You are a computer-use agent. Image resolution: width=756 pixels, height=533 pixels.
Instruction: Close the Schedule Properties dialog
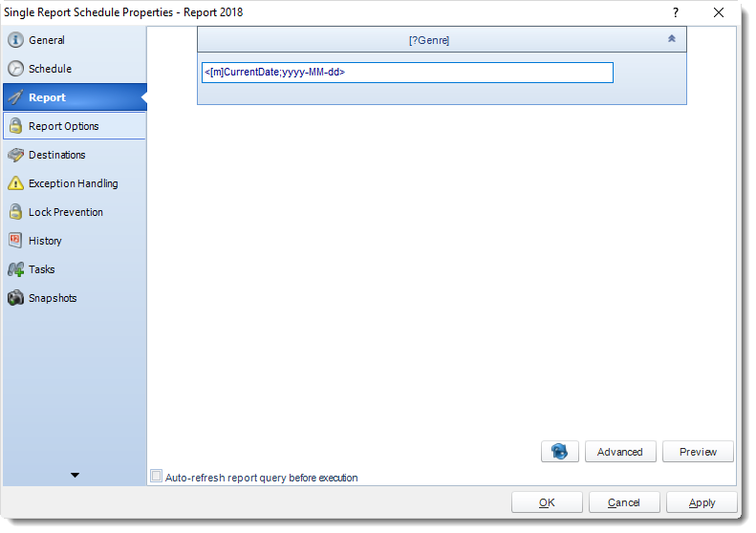pos(719,12)
